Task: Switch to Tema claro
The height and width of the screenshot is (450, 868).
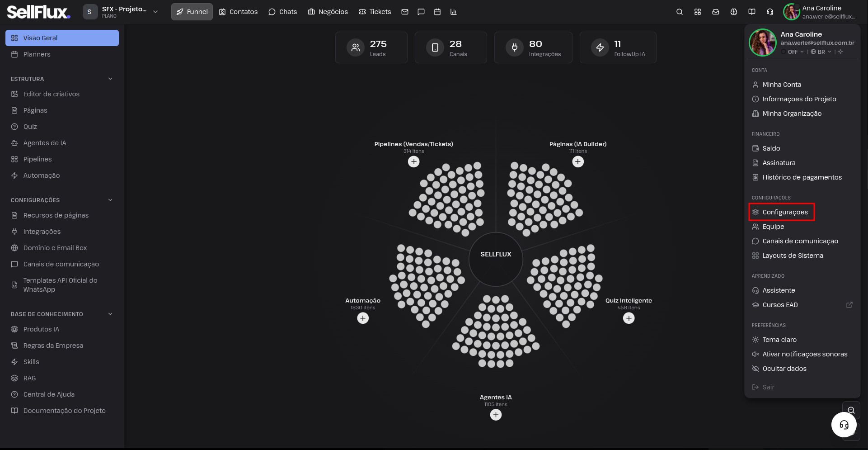Action: [802, 340]
